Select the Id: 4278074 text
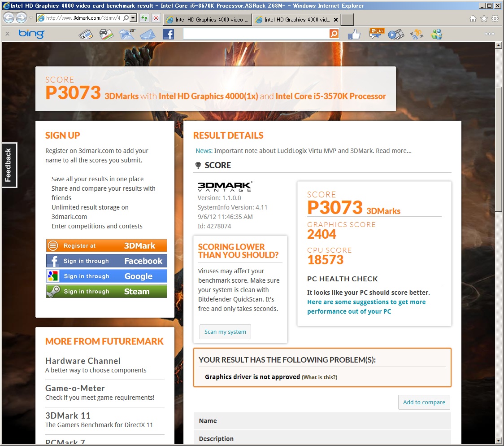 (x=214, y=226)
